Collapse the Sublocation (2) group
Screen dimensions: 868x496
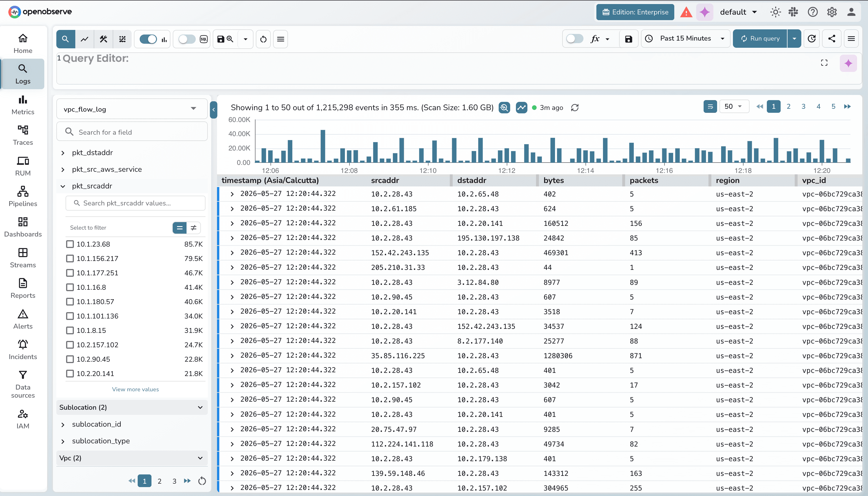click(x=132, y=407)
